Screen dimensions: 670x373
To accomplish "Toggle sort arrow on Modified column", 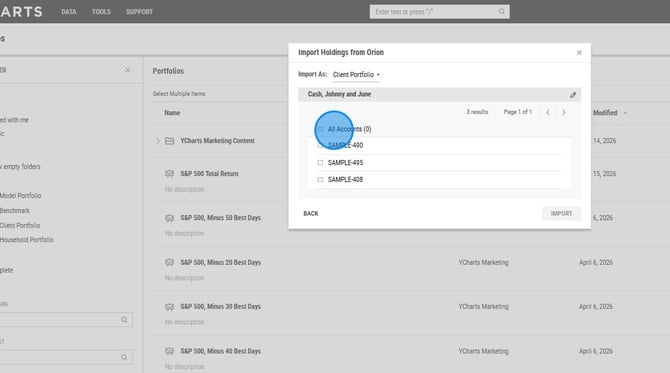I will [x=625, y=113].
